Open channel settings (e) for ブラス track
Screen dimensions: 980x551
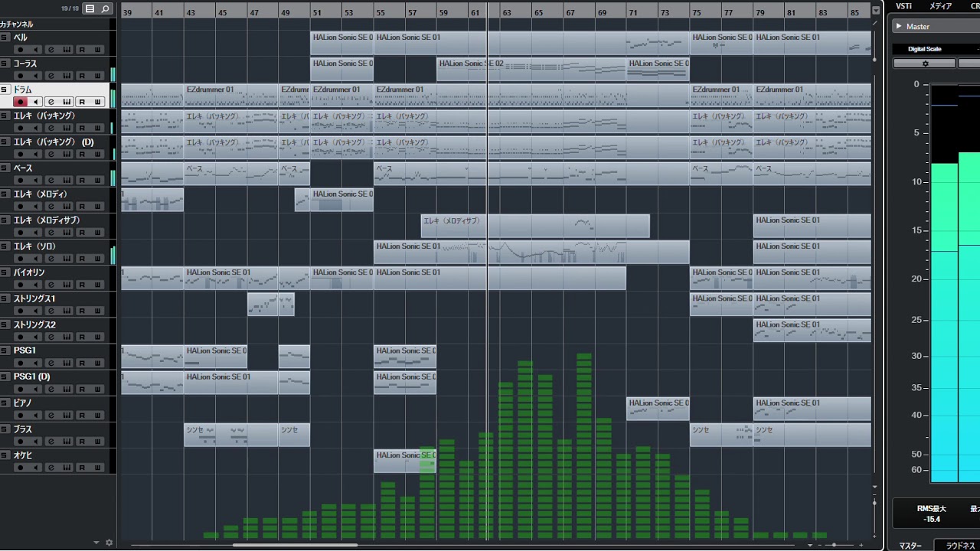pos(52,441)
